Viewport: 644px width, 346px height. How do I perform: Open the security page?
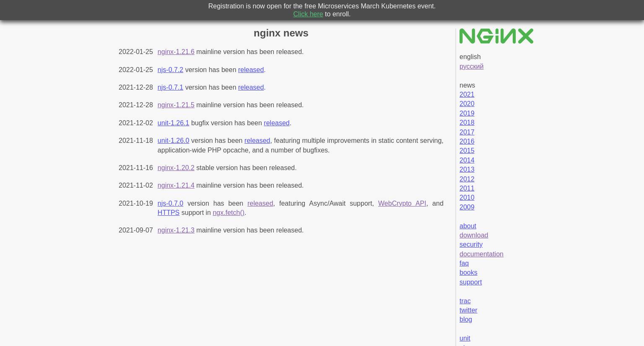pyautogui.click(x=471, y=244)
